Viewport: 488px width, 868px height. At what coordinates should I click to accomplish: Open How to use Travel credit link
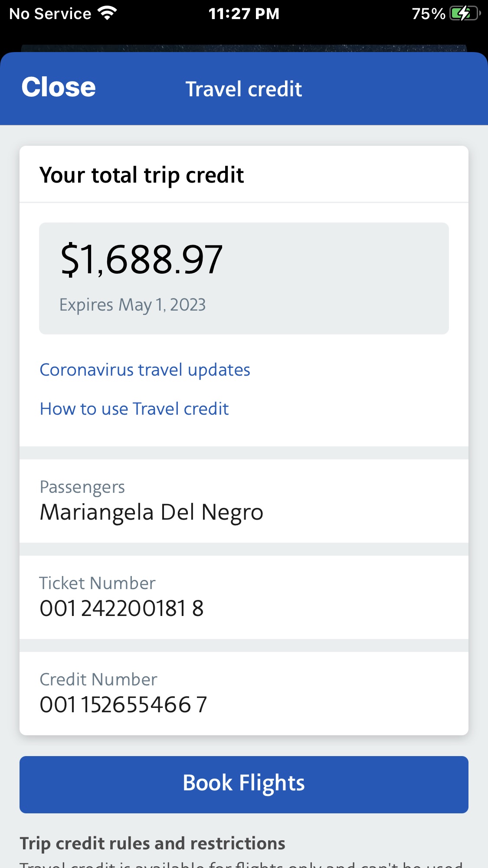[134, 409]
